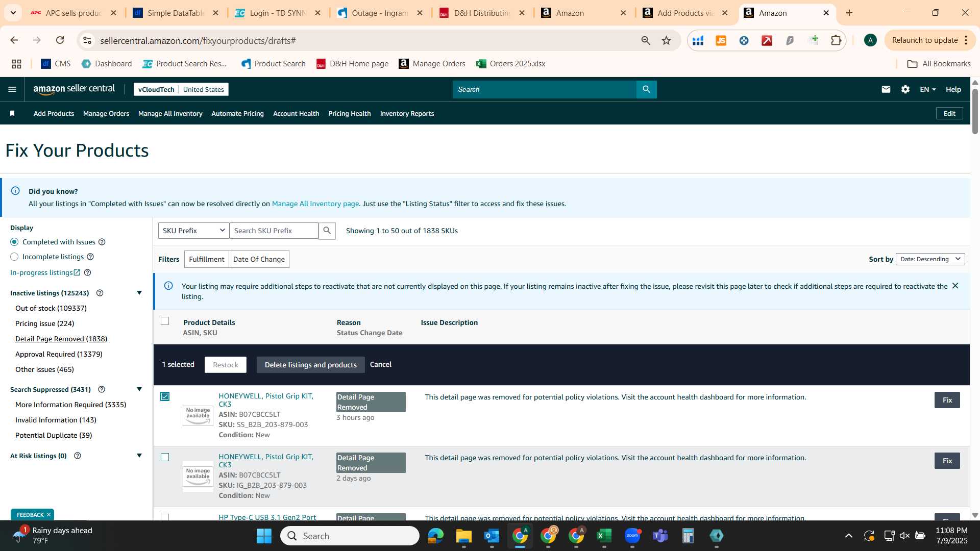
Task: Click the browser zoom magnifier icon
Action: 646,40
